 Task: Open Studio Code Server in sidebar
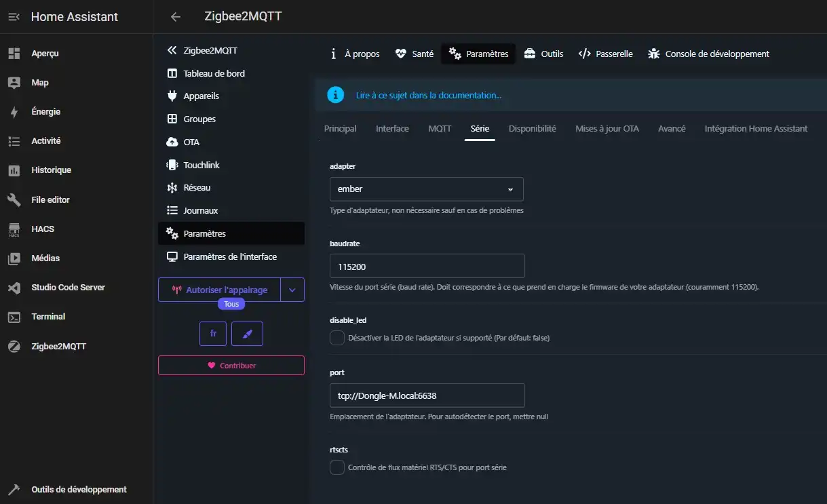(68, 288)
